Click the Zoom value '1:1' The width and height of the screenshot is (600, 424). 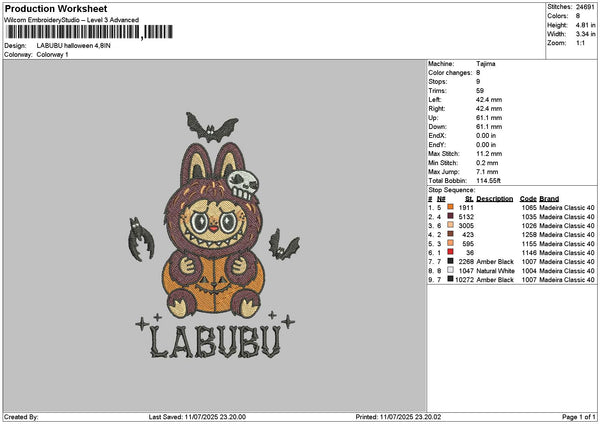(580, 43)
